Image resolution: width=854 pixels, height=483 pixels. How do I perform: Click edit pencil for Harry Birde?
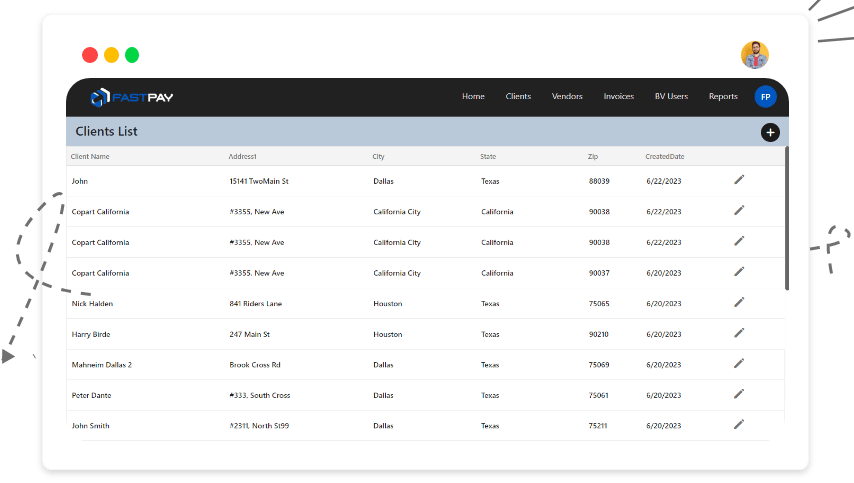coord(739,332)
